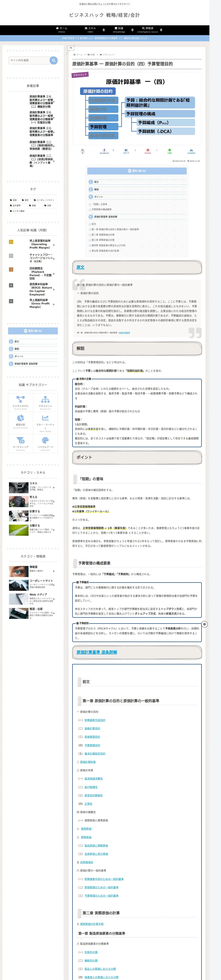Click chevron beside （一）形態別分類 recent article
The image size is (221, 980).
54,118
